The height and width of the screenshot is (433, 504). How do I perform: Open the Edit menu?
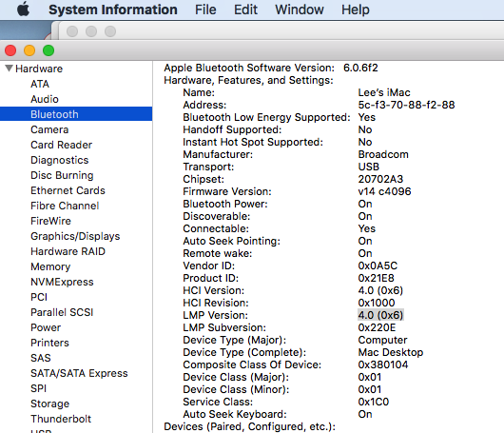245,10
